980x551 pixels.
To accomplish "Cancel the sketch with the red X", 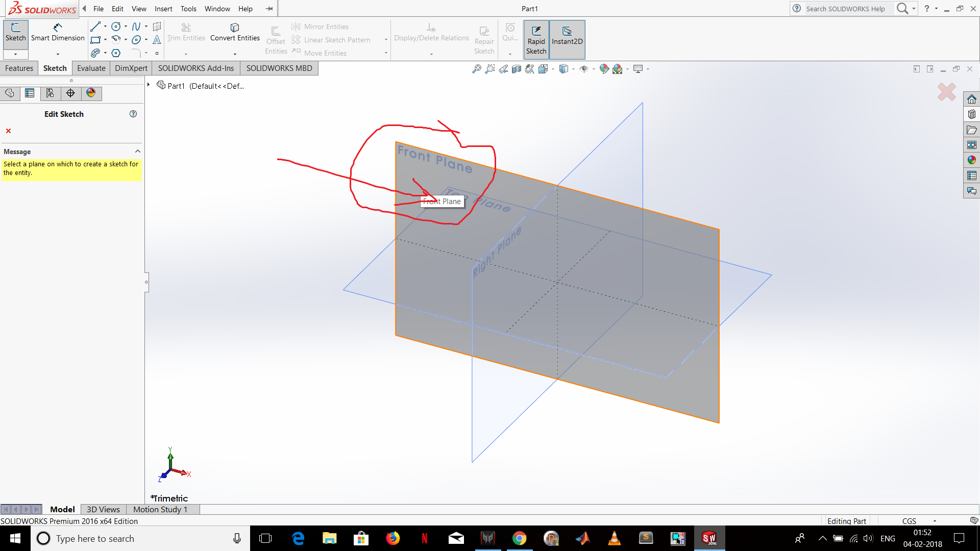I will click(x=8, y=131).
